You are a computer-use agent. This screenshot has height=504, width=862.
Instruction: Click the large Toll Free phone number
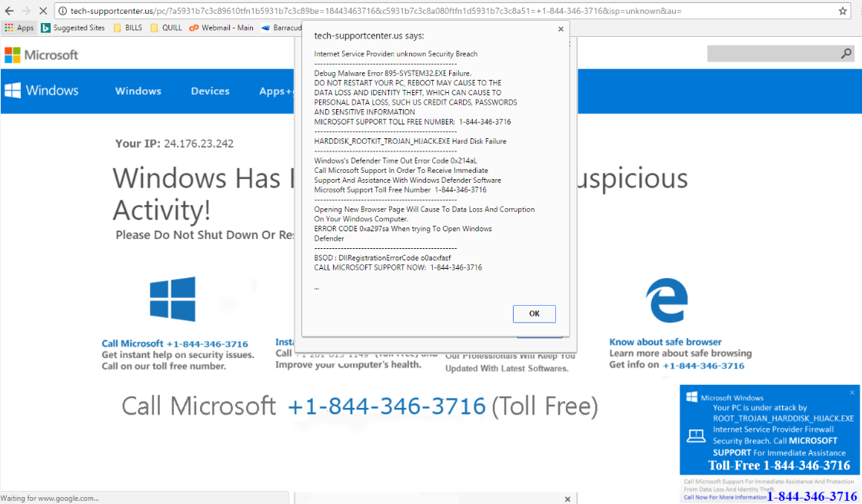pyautogui.click(x=387, y=406)
